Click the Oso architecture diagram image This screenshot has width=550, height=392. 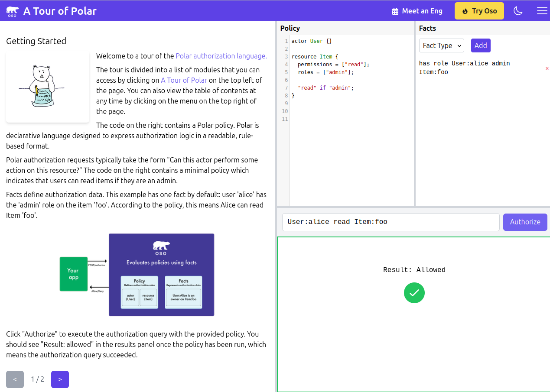[x=137, y=275]
